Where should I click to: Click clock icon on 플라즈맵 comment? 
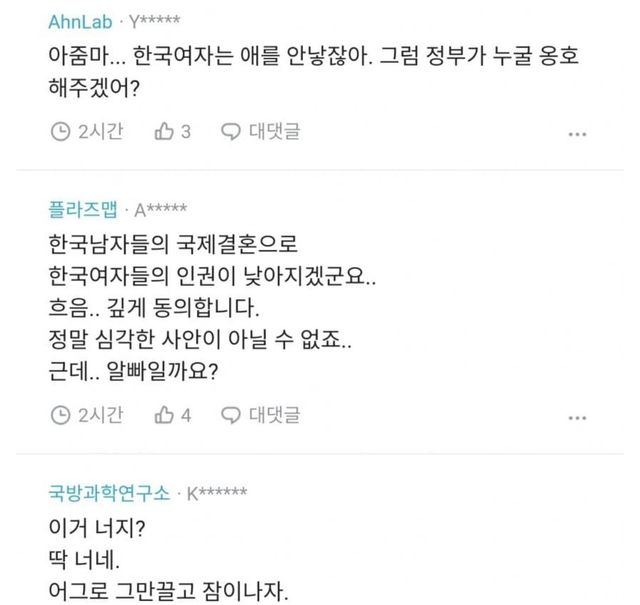(60, 414)
